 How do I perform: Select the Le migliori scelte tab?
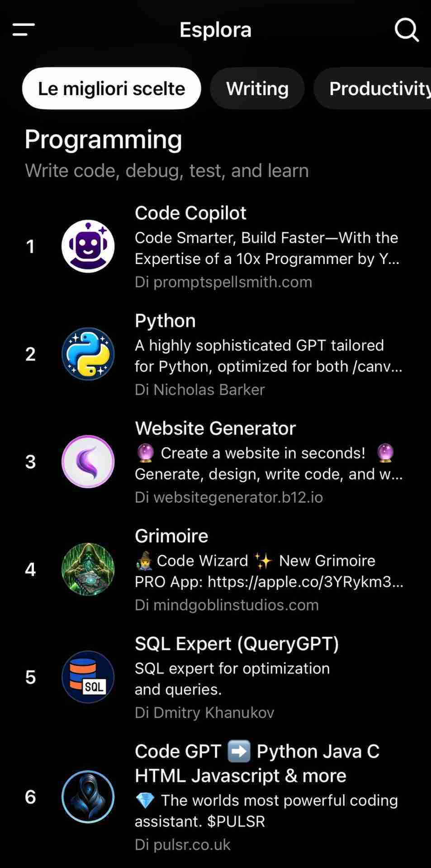click(111, 89)
